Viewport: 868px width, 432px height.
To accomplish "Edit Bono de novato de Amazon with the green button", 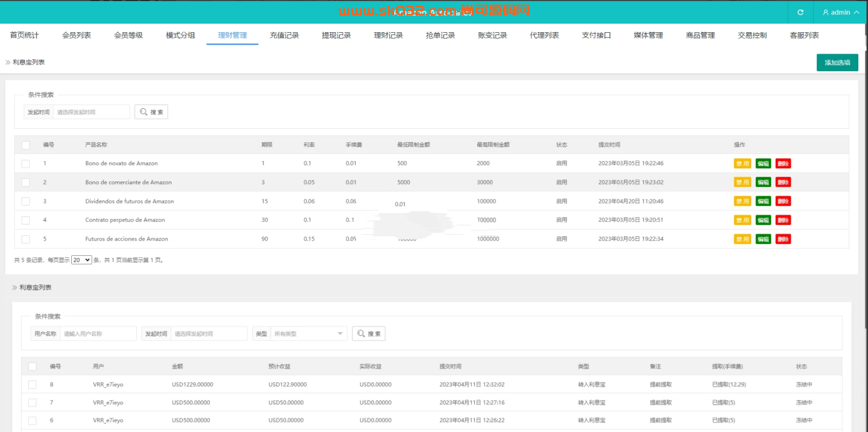I will pyautogui.click(x=763, y=163).
